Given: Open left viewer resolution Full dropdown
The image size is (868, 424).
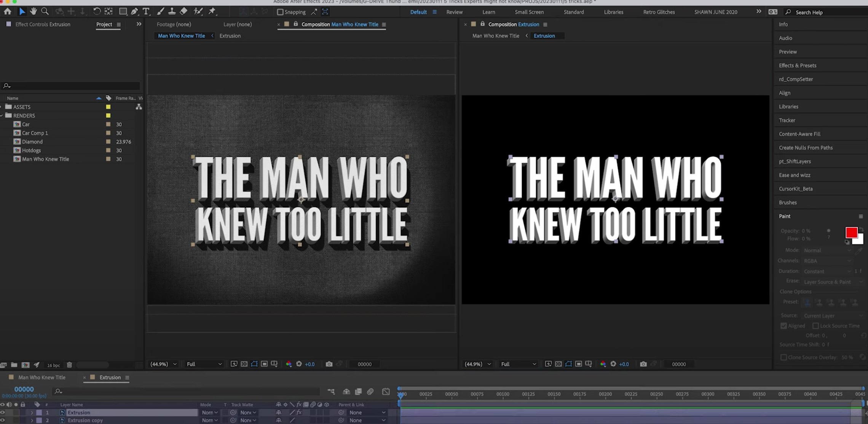Looking at the screenshot, I should pos(204,364).
